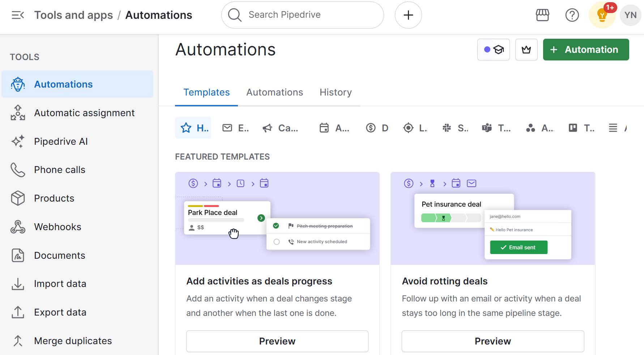The width and height of the screenshot is (644, 355).
Task: Click the Phone calls handset icon
Action: click(18, 170)
